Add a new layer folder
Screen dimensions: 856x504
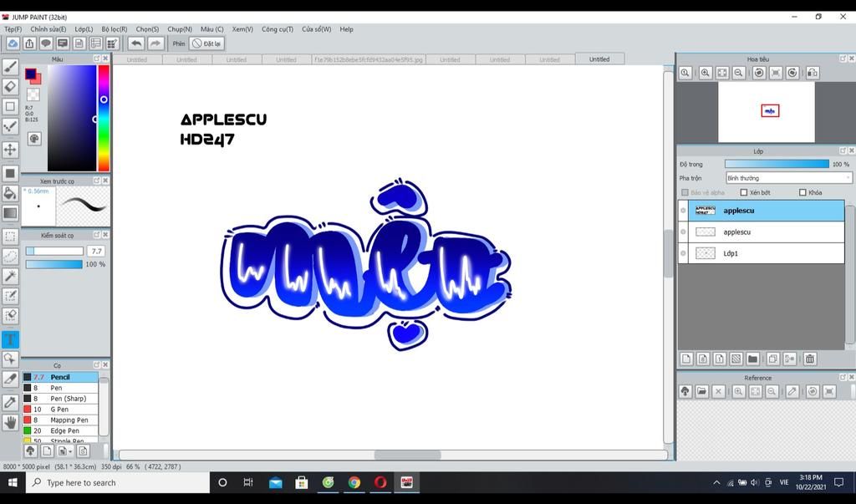(x=752, y=359)
